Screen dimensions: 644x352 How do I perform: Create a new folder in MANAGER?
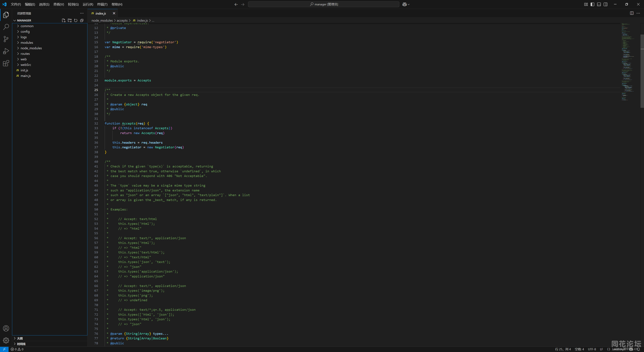69,20
